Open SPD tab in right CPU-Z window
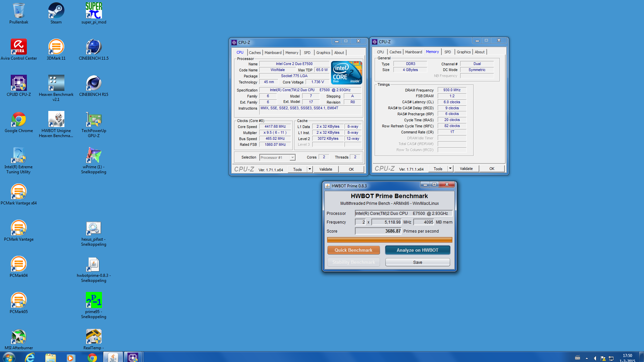The width and height of the screenshot is (644, 362). 448,52
